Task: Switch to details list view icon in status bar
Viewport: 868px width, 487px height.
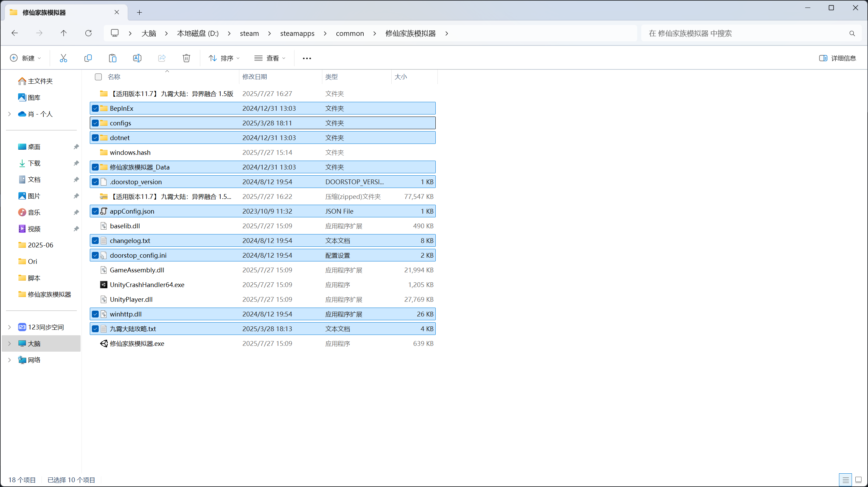Action: point(846,480)
